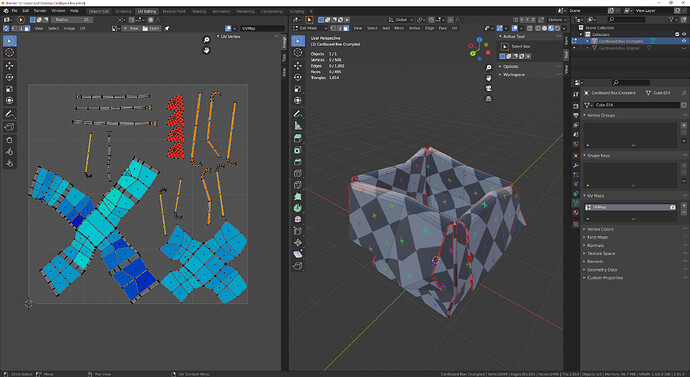Select the Smooth vertices tool

[298, 220]
